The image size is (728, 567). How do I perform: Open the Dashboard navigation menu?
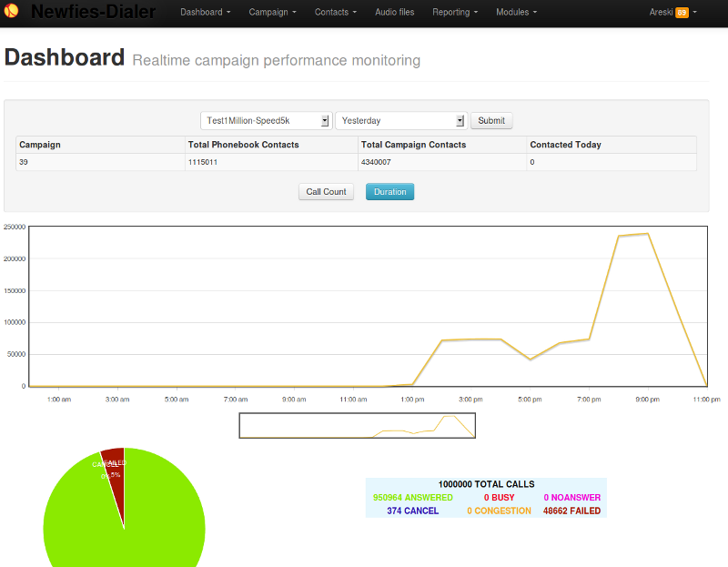(x=206, y=12)
